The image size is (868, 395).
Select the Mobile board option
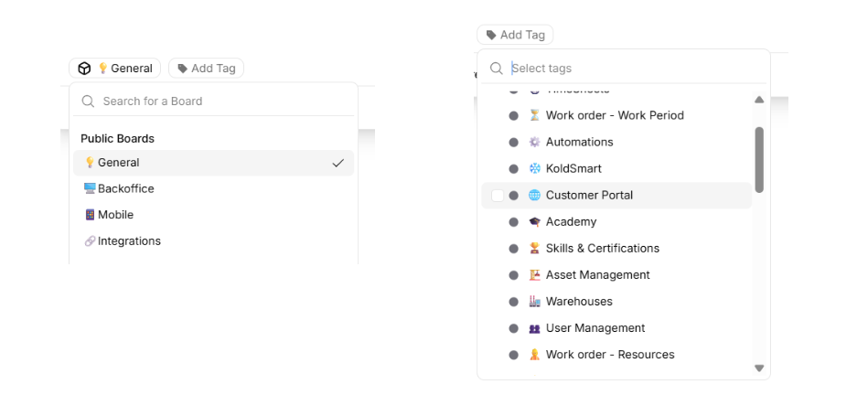pos(115,215)
